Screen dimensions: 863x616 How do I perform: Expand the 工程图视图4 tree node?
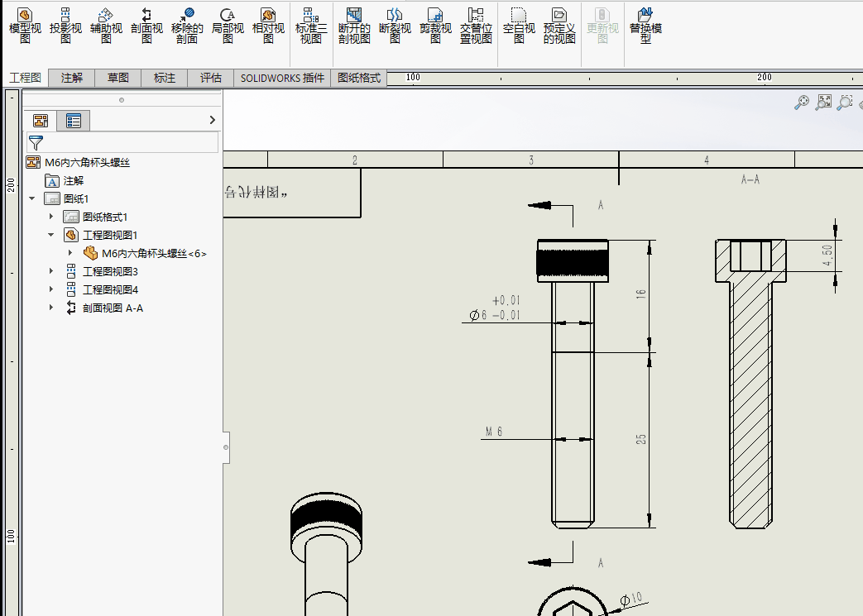point(51,289)
